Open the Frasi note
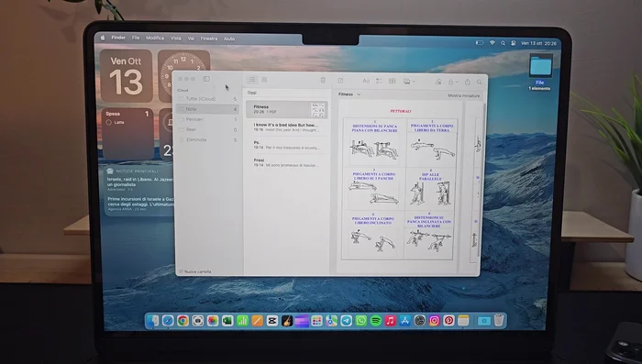Screen dimensions: 642x364 tap(286, 162)
